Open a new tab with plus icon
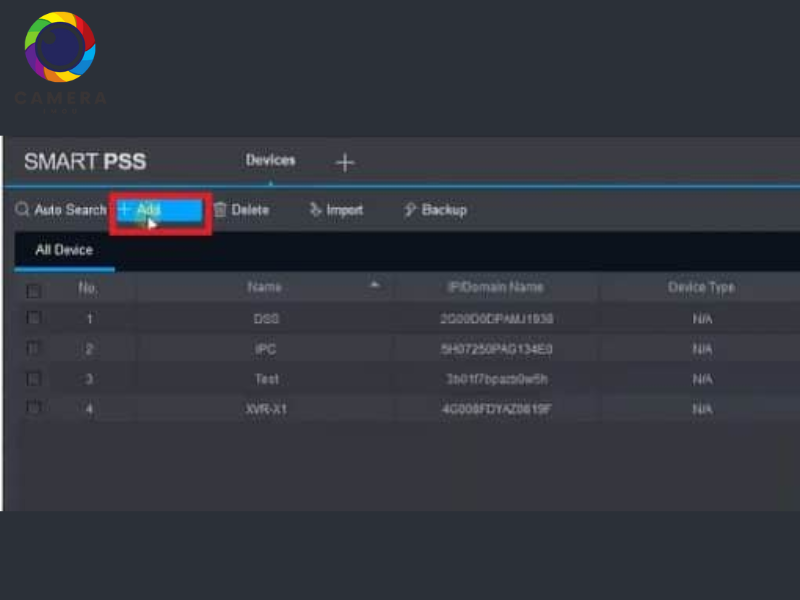Viewport: 800px width, 600px height. pyautogui.click(x=344, y=162)
